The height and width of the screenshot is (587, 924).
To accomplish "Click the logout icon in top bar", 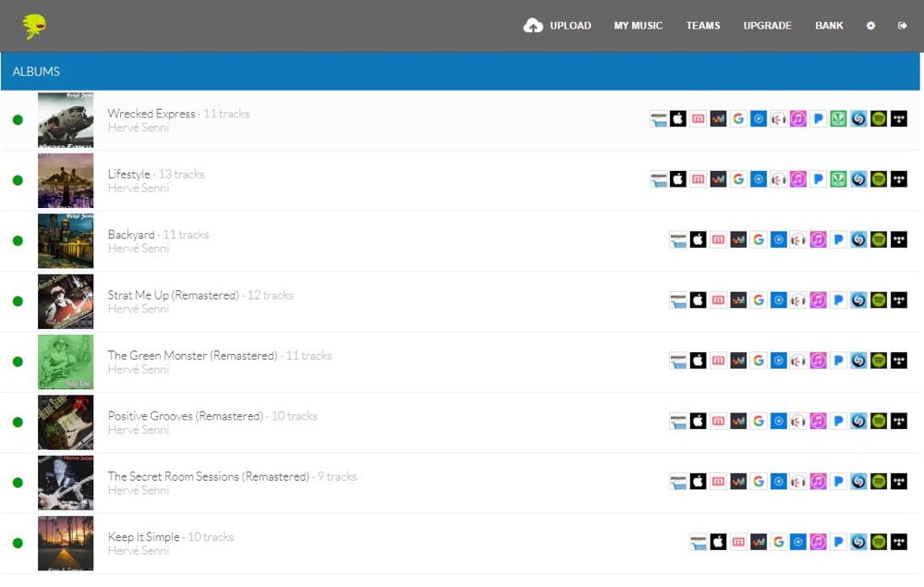I will [902, 26].
